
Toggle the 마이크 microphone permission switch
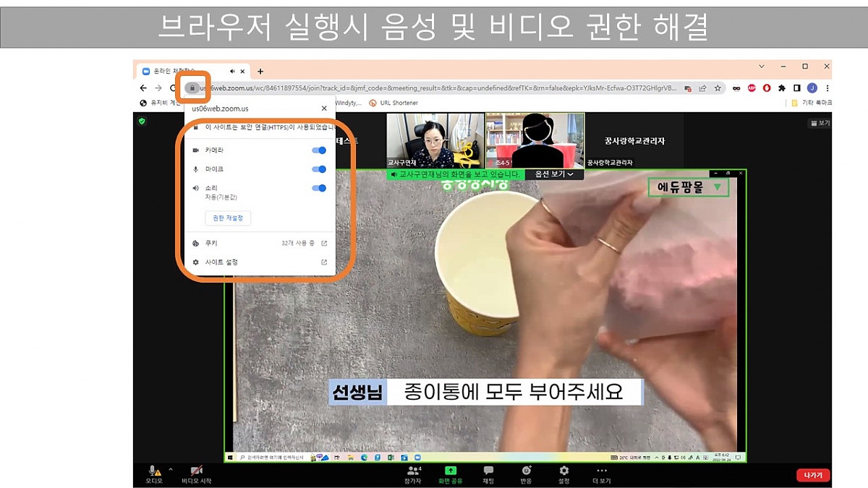click(319, 169)
